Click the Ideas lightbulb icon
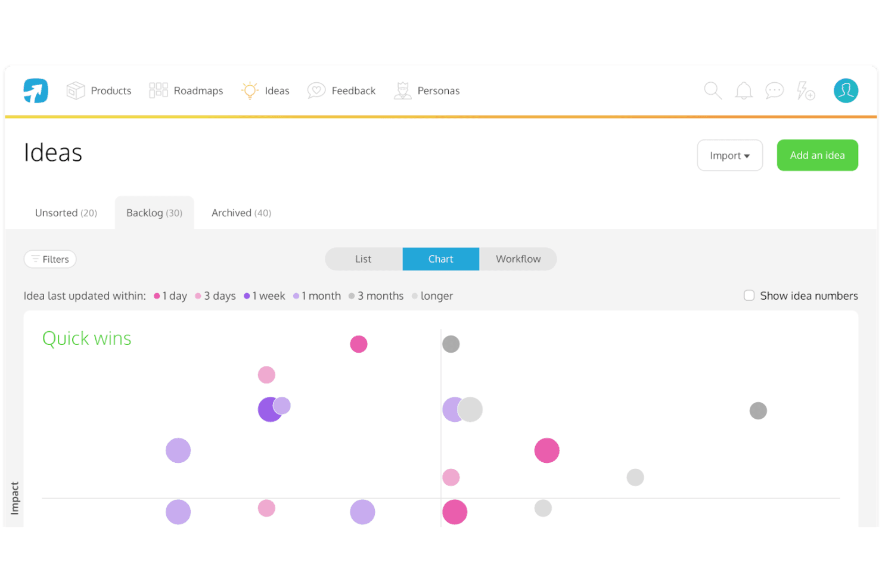Image resolution: width=882 pixels, height=588 pixels. [250, 91]
